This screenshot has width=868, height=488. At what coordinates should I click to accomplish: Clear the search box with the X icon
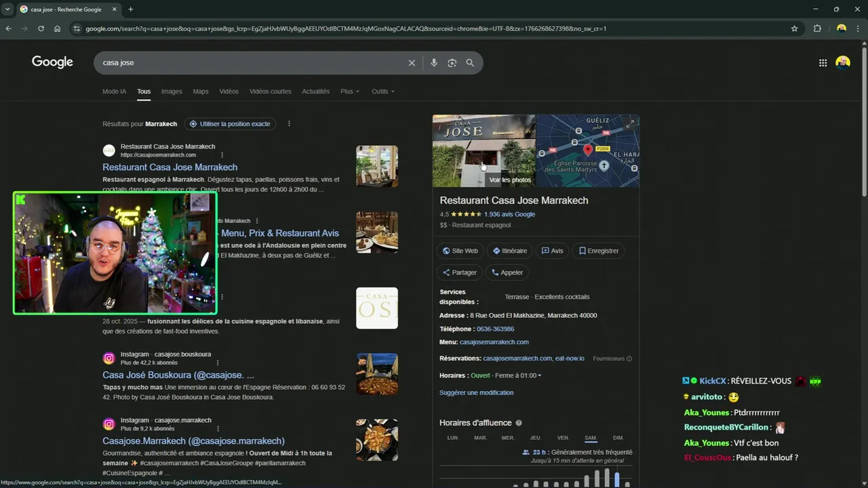[x=412, y=63]
